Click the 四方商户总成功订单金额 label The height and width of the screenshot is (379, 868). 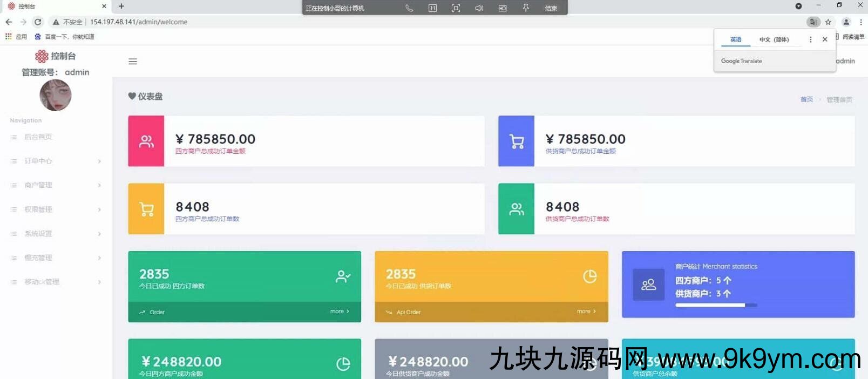point(211,151)
